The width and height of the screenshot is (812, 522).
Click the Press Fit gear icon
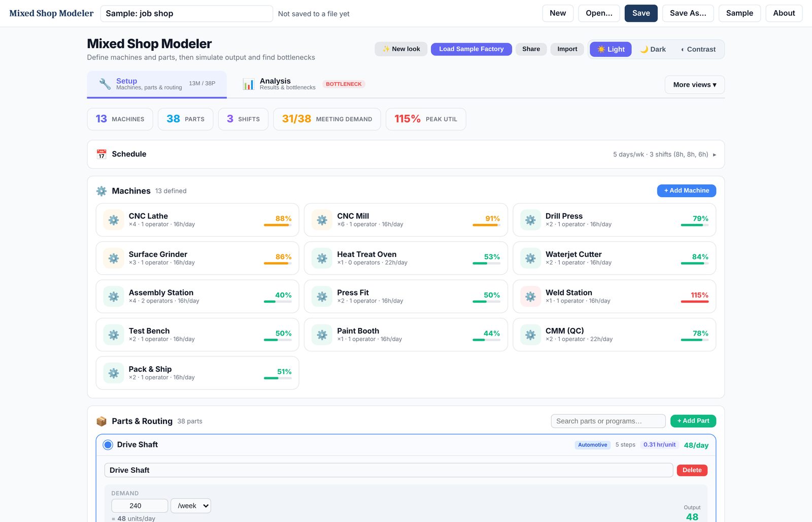point(322,297)
